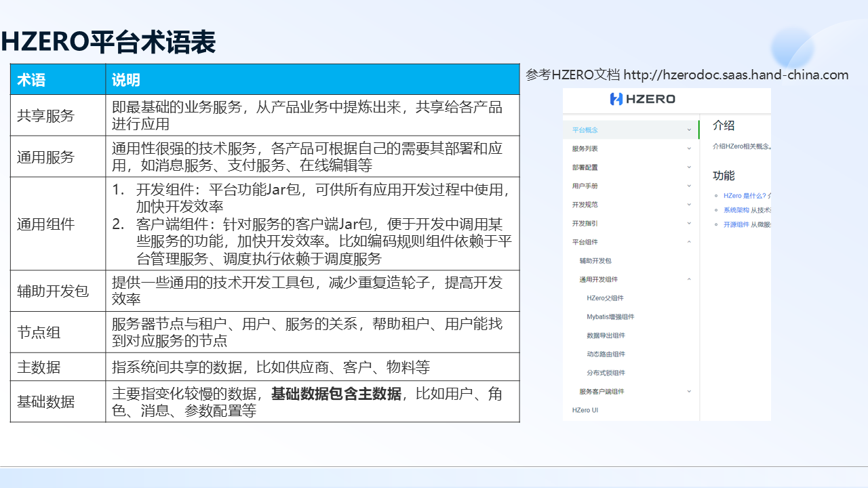Expand the 服务客户端组件 chevron
This screenshot has width=868, height=488.
click(690, 391)
